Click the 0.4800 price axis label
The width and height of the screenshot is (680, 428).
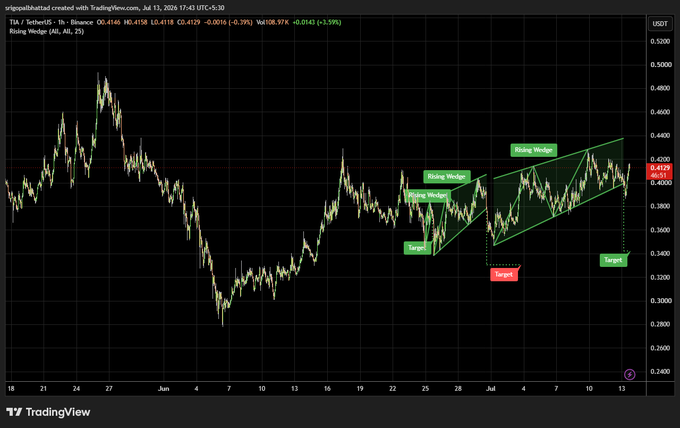(x=660, y=88)
